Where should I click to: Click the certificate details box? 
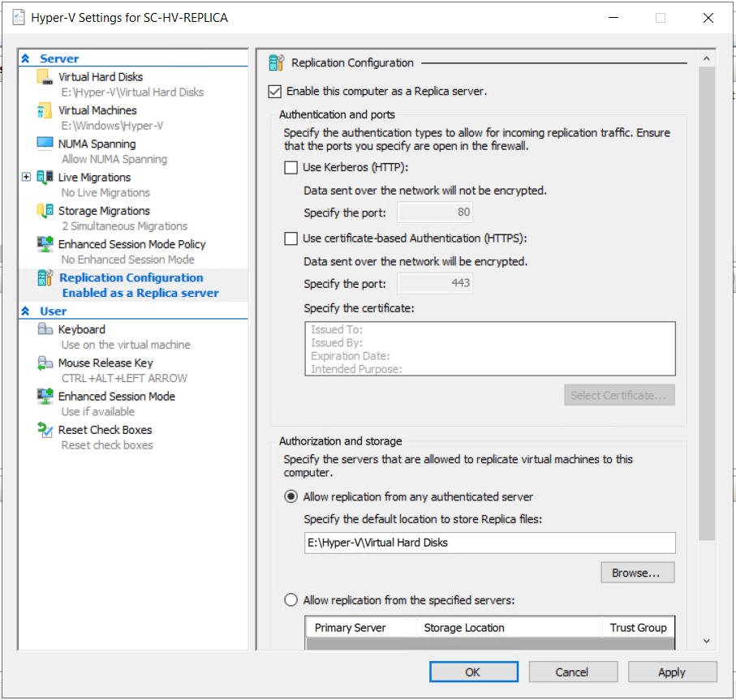(x=489, y=349)
